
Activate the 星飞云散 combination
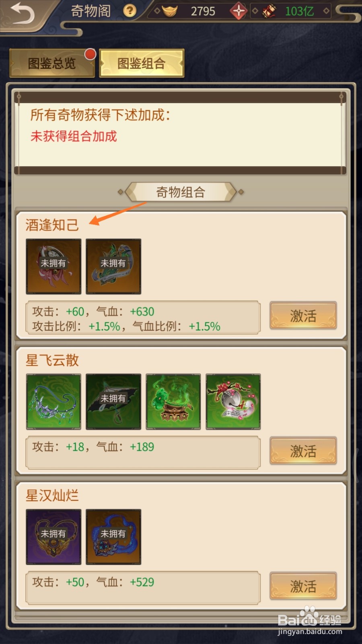pos(303,451)
